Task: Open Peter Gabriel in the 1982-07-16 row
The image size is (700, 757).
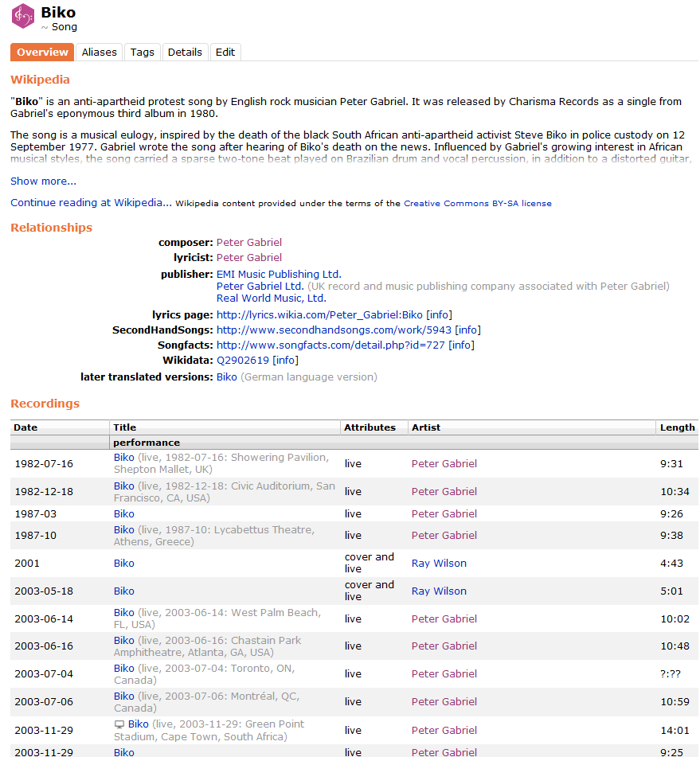Action: tap(444, 464)
